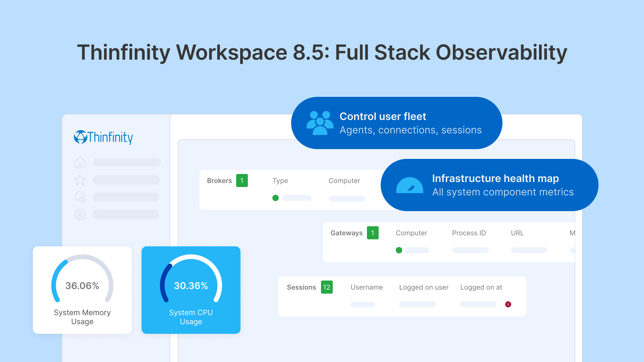Expand the Sessions badge showing 12
644x362 pixels.
326,287
